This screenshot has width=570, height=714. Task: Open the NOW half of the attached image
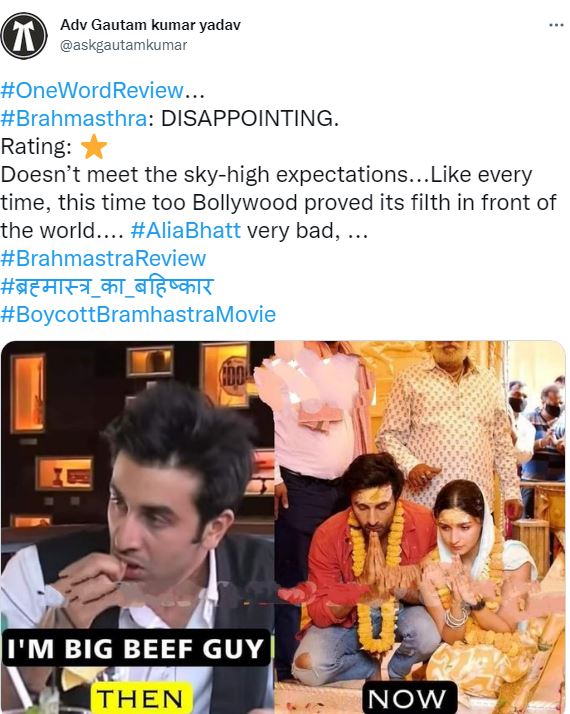point(420,527)
